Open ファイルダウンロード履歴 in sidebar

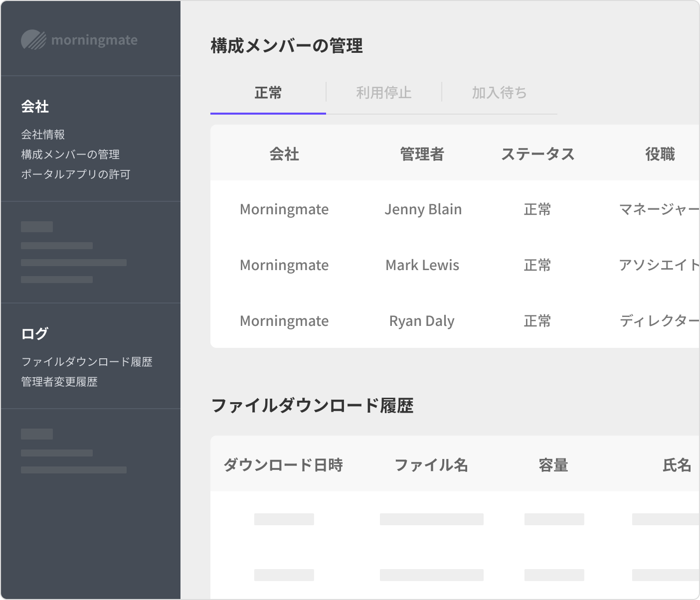pos(87,362)
